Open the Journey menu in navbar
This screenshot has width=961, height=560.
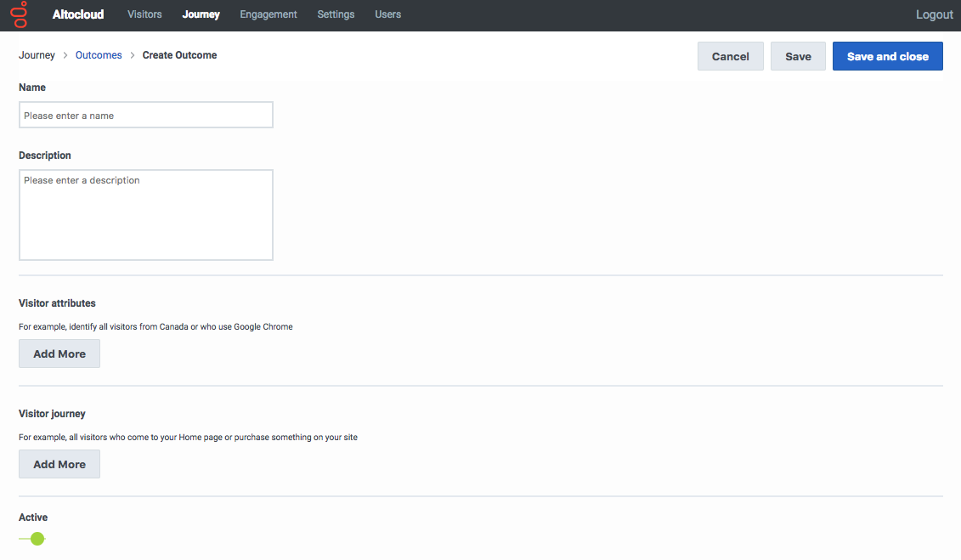pos(201,14)
